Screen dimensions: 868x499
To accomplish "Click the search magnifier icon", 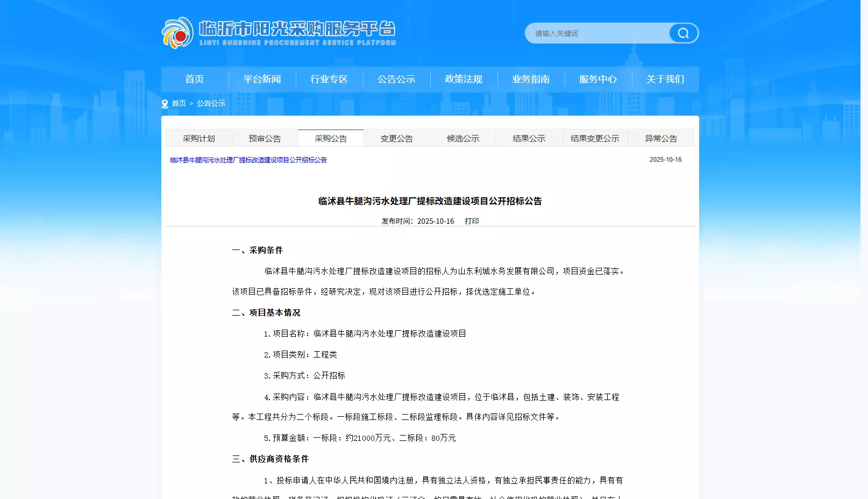I will click(x=683, y=33).
